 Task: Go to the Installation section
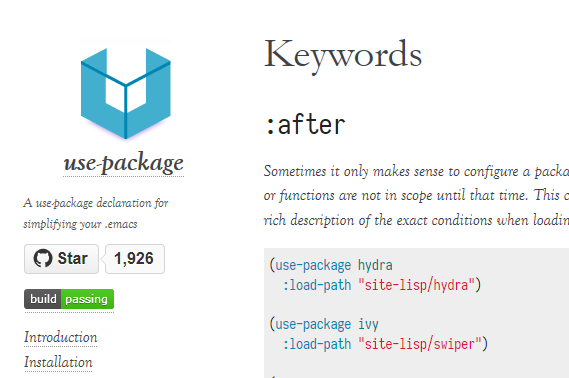[x=58, y=362]
